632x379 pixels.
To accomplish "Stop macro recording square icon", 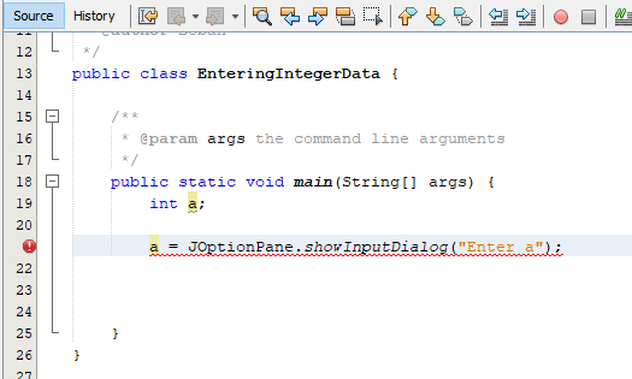I will click(x=588, y=17).
